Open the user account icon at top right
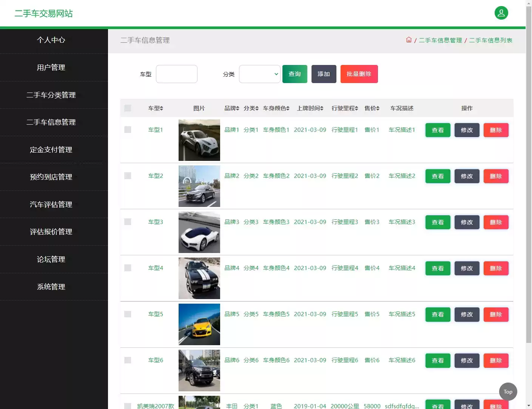 [501, 12]
